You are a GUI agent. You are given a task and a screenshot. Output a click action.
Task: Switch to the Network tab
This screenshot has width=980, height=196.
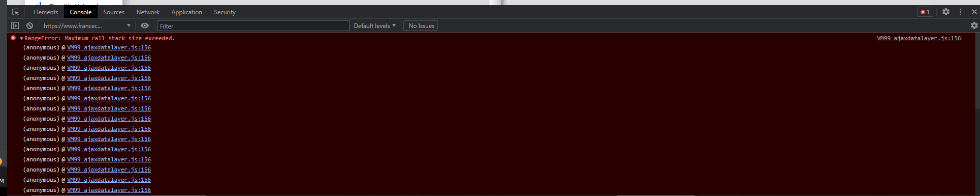(148, 12)
